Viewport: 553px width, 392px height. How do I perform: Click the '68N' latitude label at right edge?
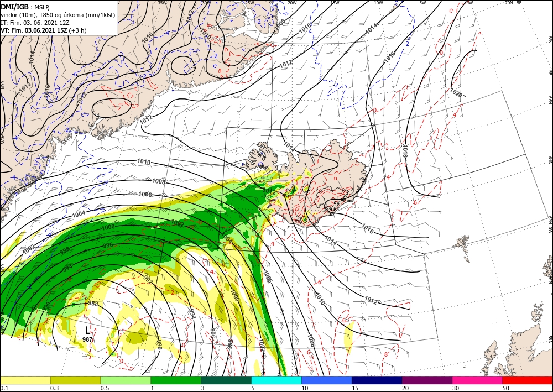point(550,39)
